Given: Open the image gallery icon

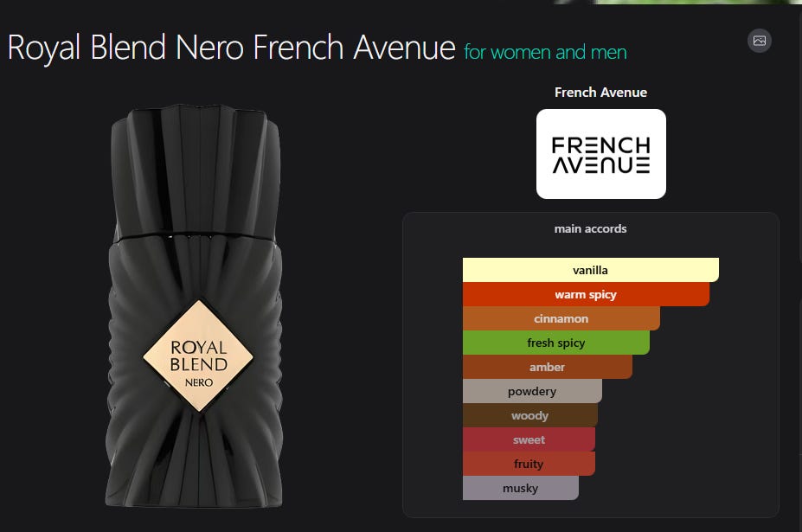Looking at the screenshot, I should 759,41.
